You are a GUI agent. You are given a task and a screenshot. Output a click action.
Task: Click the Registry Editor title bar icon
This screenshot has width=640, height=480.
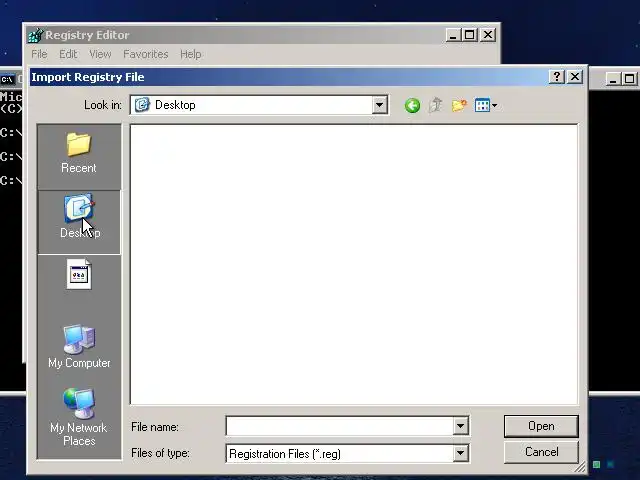point(36,36)
